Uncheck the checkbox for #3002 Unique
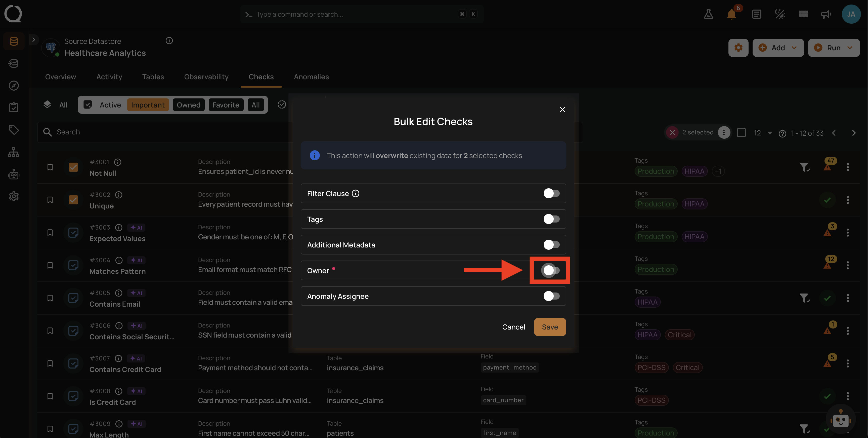The image size is (868, 438). tap(73, 200)
